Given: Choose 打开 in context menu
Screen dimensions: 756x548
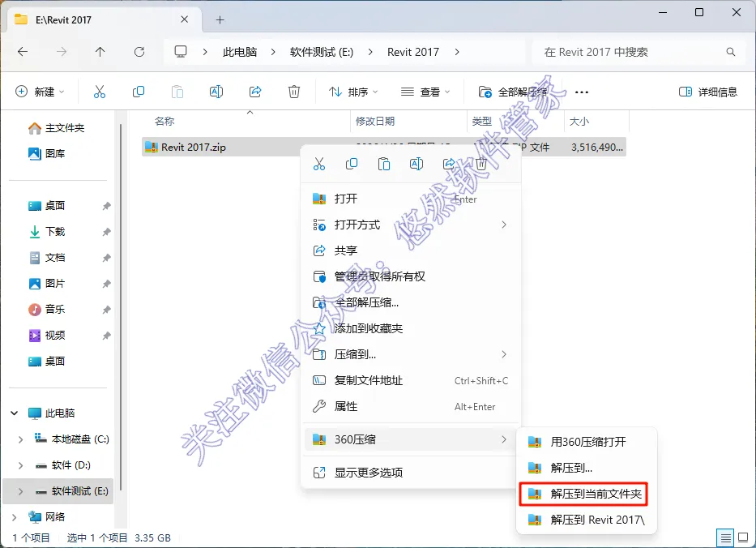Looking at the screenshot, I should pos(411,199).
